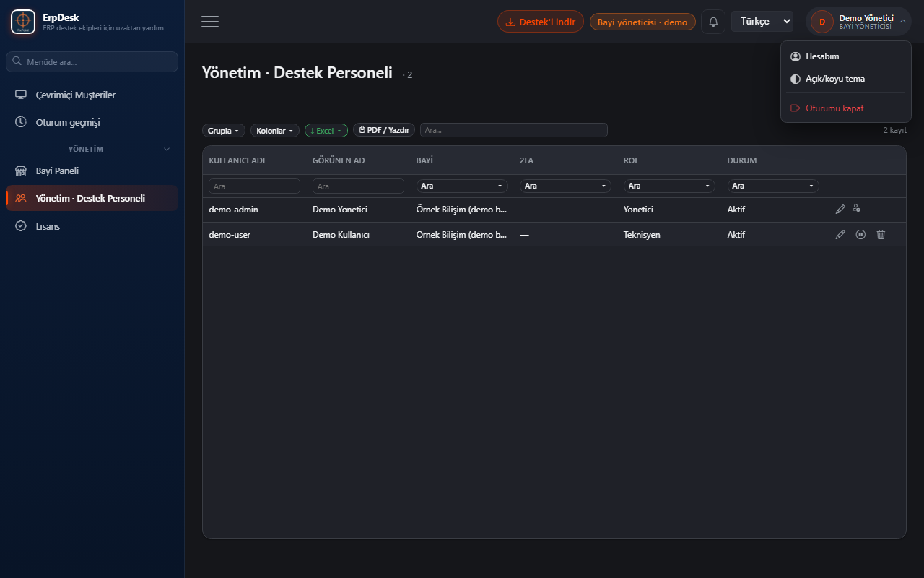Collapse the YÖNETİM sidebar section chevron
The image size is (924, 578).
[x=167, y=150]
